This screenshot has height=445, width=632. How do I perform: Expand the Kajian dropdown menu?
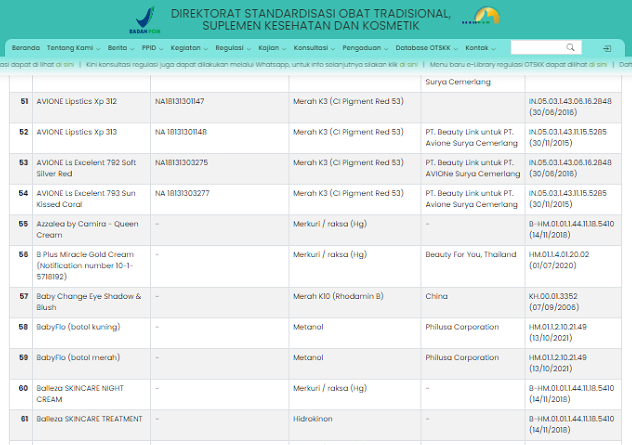coord(272,48)
